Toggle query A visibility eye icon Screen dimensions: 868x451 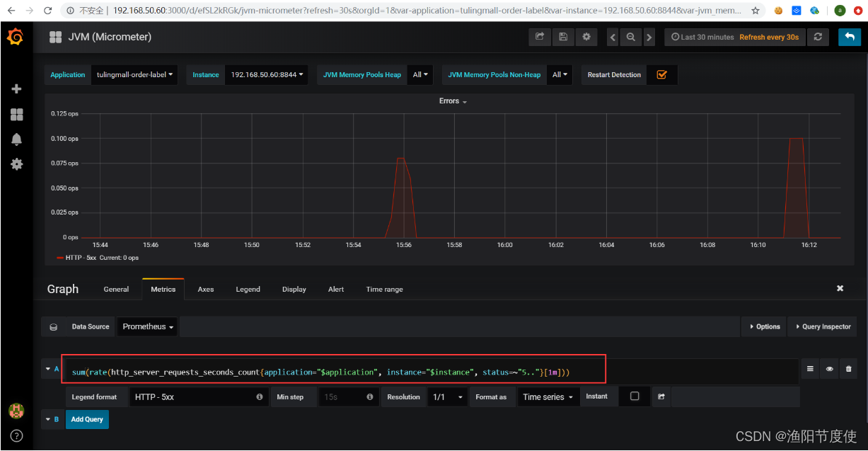(x=829, y=369)
